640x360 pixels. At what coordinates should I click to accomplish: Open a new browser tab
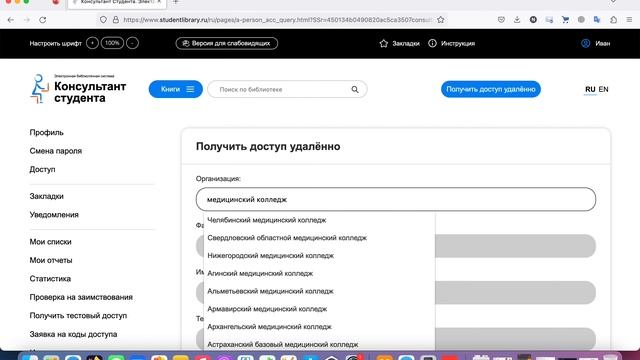click(176, 2)
